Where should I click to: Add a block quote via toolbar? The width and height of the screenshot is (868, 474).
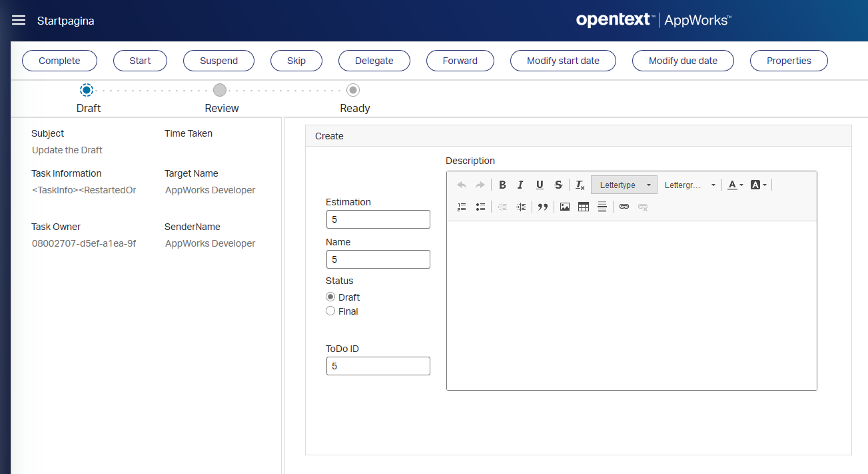click(543, 207)
